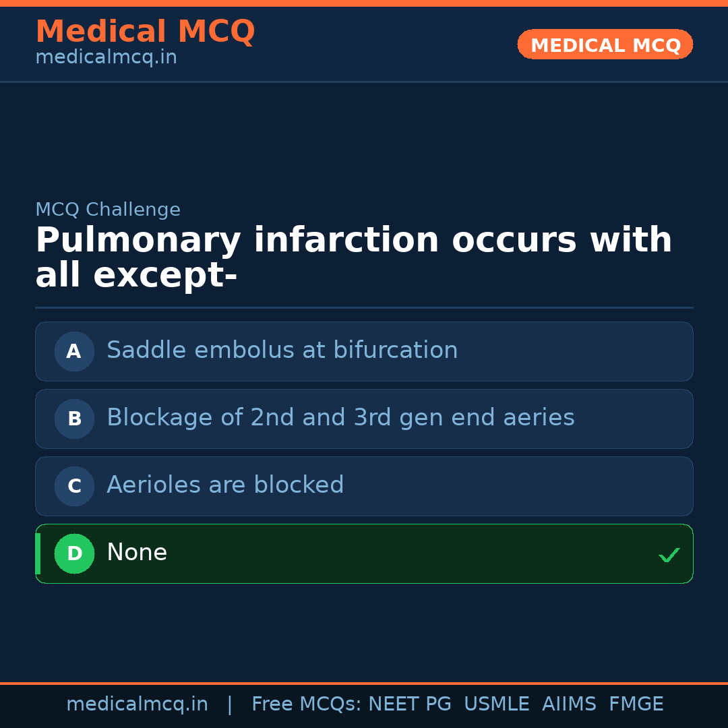Click the green checkmark on option D

click(x=669, y=555)
